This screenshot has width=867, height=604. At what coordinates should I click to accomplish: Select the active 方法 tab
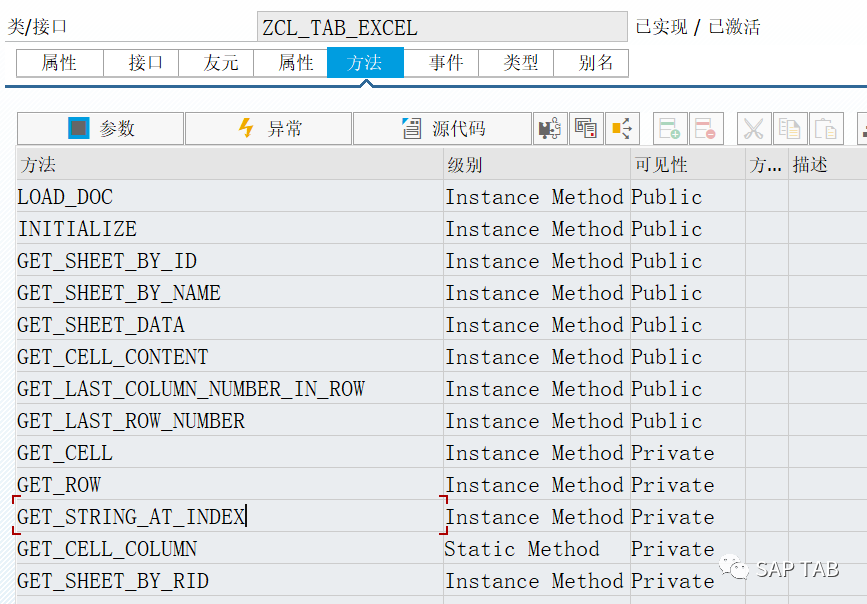pos(365,63)
